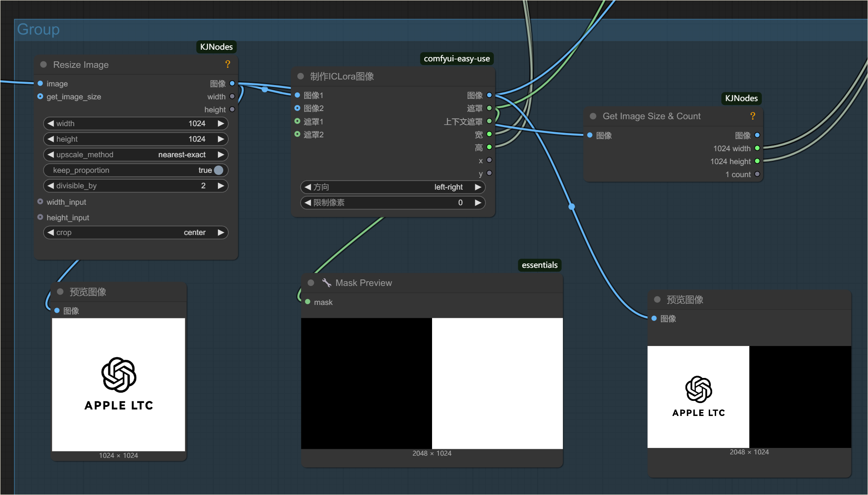This screenshot has height=495, width=868.
Task: Collapse the left 预览图像 node dot
Action: click(x=60, y=292)
